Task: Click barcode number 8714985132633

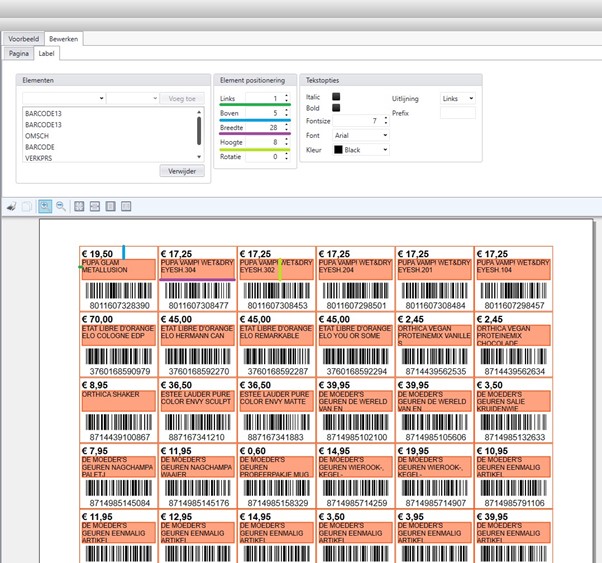Action: (x=514, y=437)
